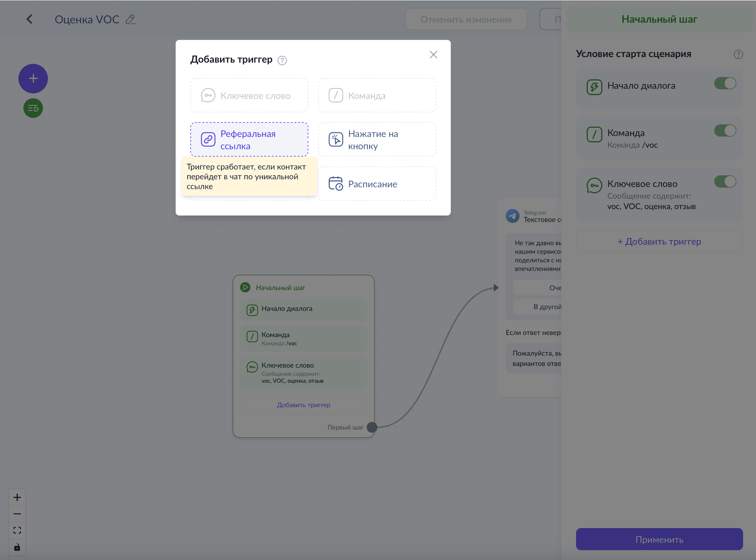Click the lock icon at bottom left
The width and height of the screenshot is (756, 560).
(17, 546)
